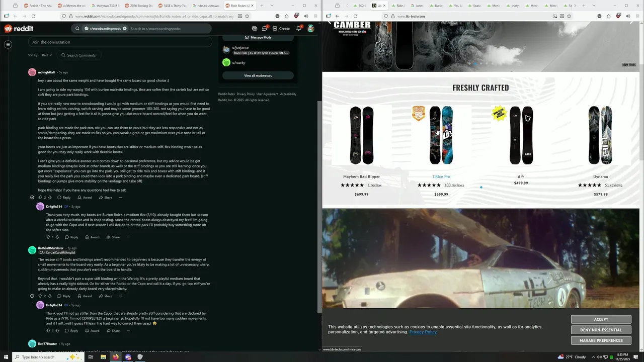Collapse BathSaltMurderer's comment thread

[x=32, y=296]
